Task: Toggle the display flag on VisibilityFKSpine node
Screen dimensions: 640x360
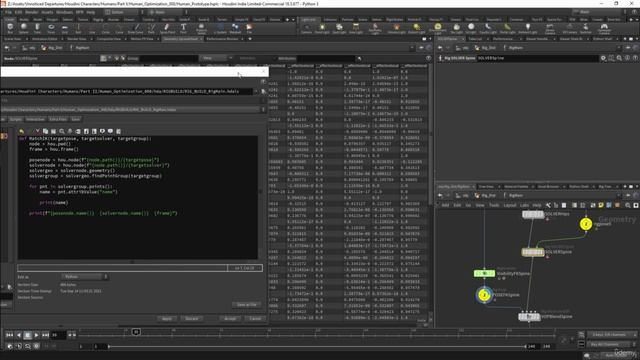Action: [x=493, y=273]
